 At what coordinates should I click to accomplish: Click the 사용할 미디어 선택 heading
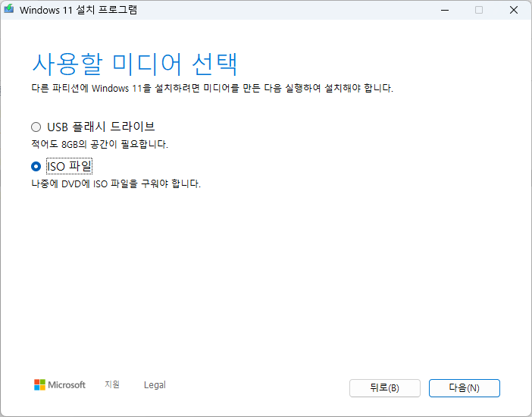[134, 64]
